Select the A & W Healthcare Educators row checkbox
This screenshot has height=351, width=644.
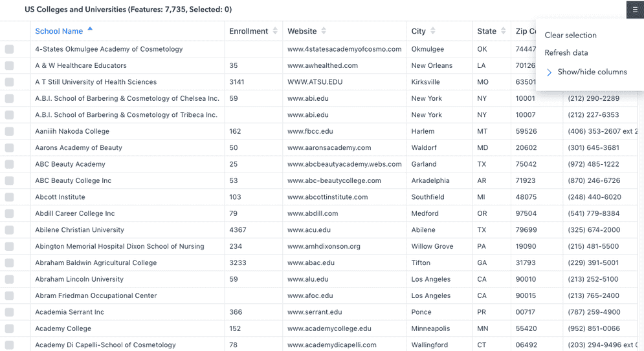click(x=9, y=66)
